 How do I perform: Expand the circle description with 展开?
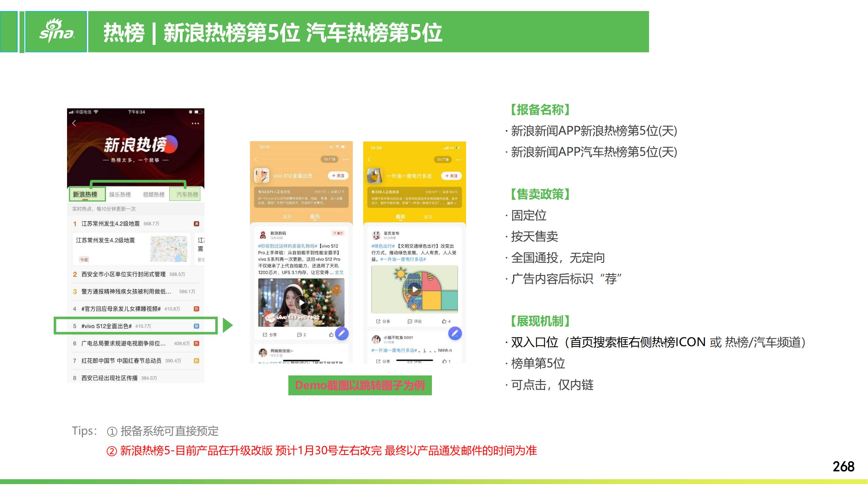coord(452,203)
